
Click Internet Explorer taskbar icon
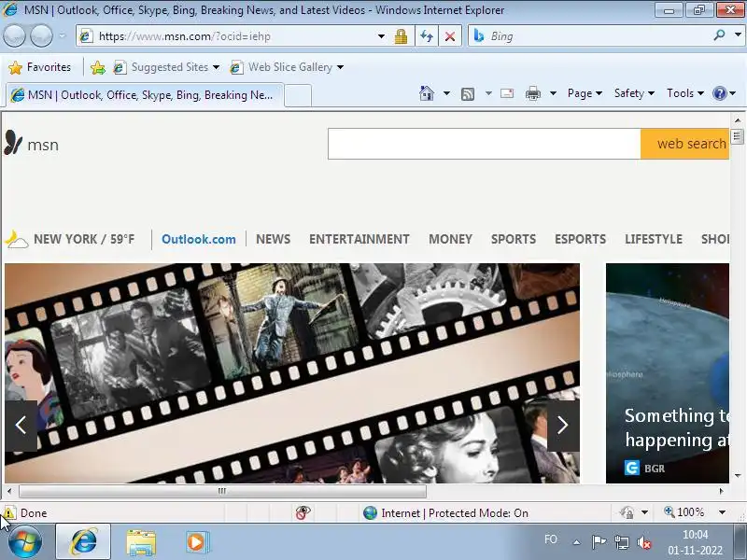83,542
